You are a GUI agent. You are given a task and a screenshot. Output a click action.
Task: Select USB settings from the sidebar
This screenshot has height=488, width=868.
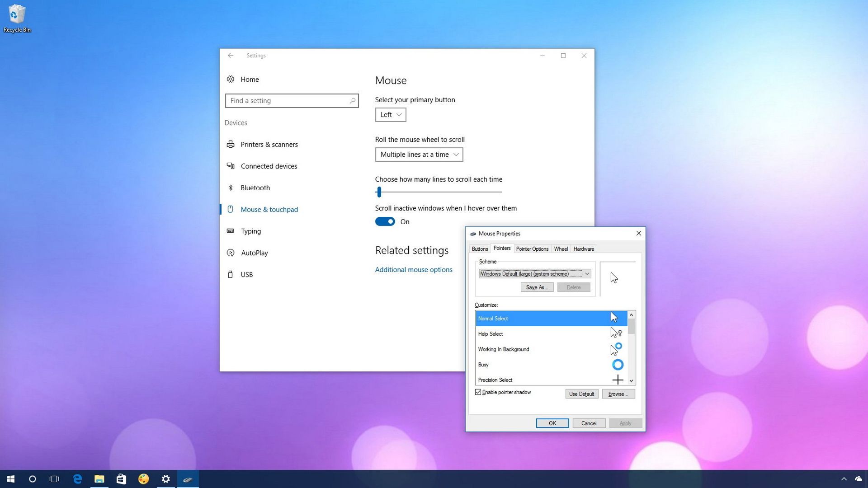[247, 274]
